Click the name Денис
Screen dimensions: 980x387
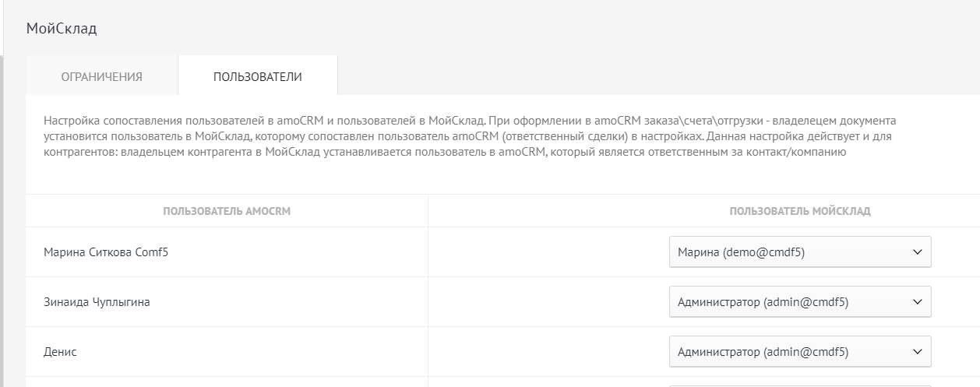pos(60,352)
